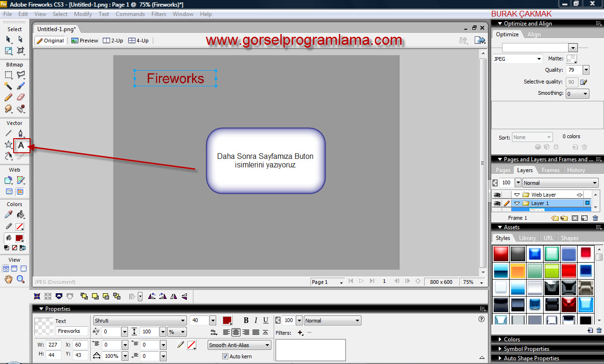Switch to the Preview view

[x=84, y=41]
